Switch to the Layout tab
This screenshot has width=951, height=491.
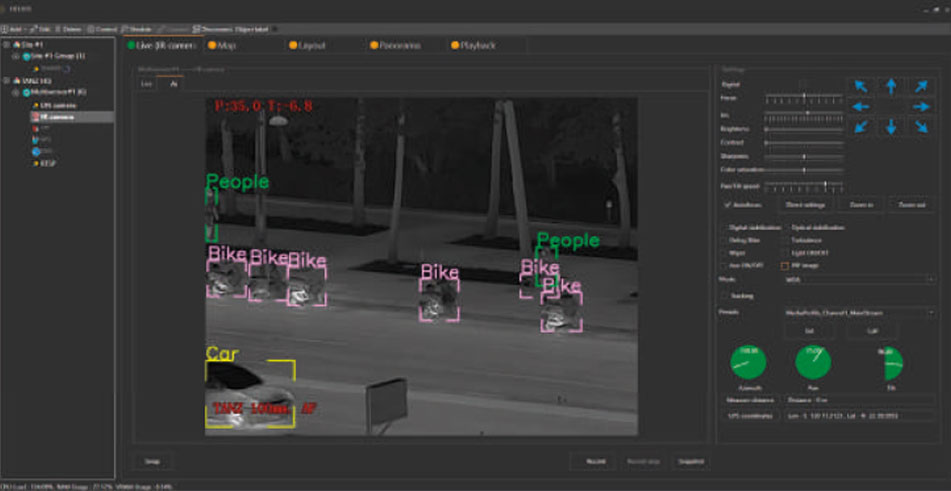(x=307, y=45)
